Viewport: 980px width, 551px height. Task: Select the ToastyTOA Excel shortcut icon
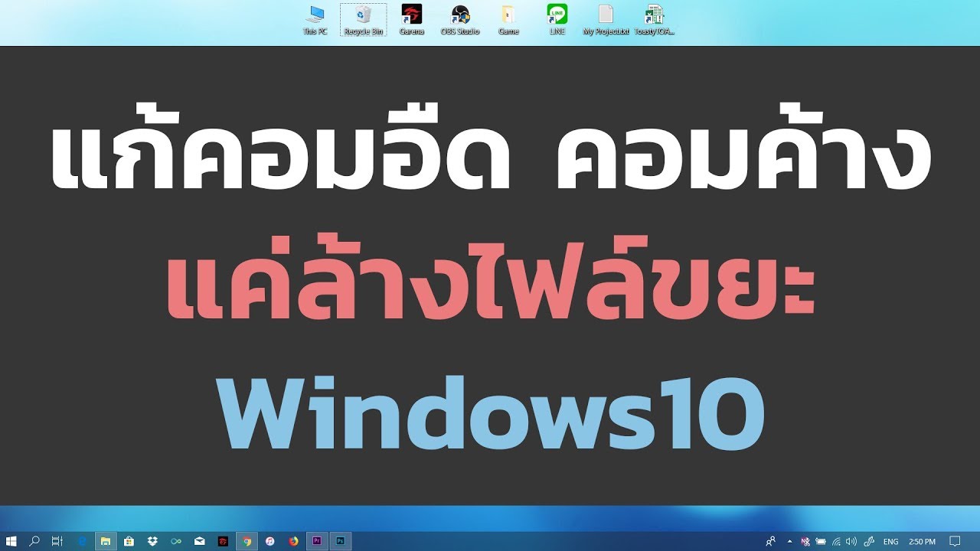[654, 20]
